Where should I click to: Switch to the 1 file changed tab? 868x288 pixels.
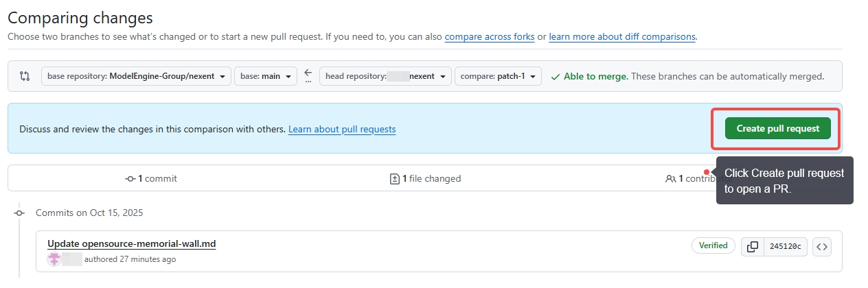pyautogui.click(x=425, y=178)
